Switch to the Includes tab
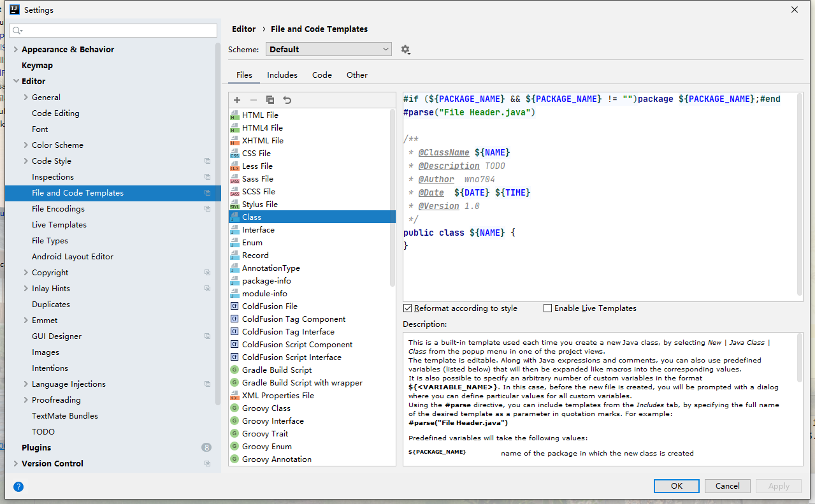 (282, 75)
